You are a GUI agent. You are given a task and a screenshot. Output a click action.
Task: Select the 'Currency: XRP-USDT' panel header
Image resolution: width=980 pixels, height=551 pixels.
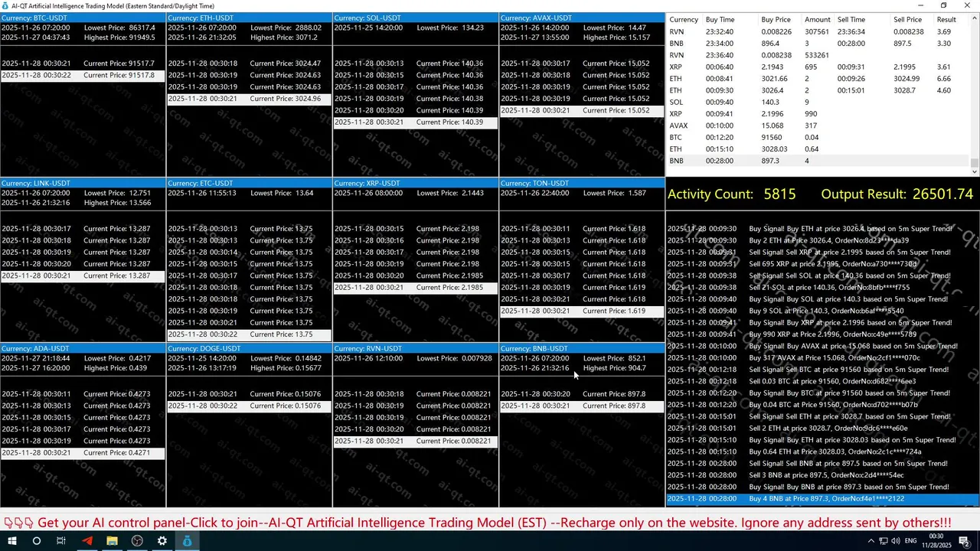(x=416, y=183)
